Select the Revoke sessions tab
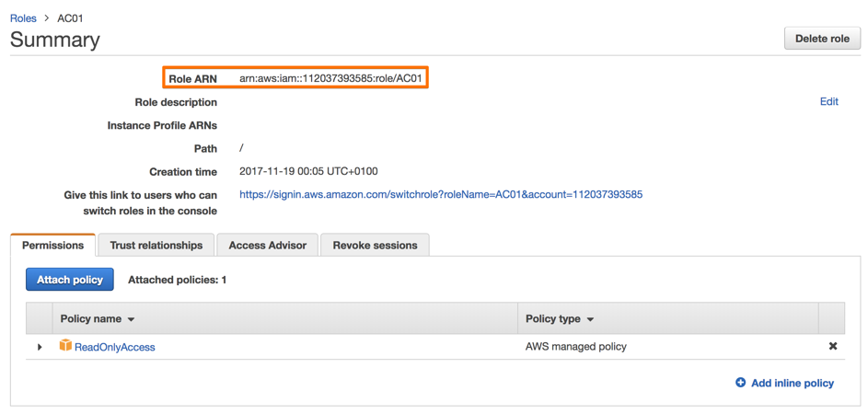 [375, 246]
